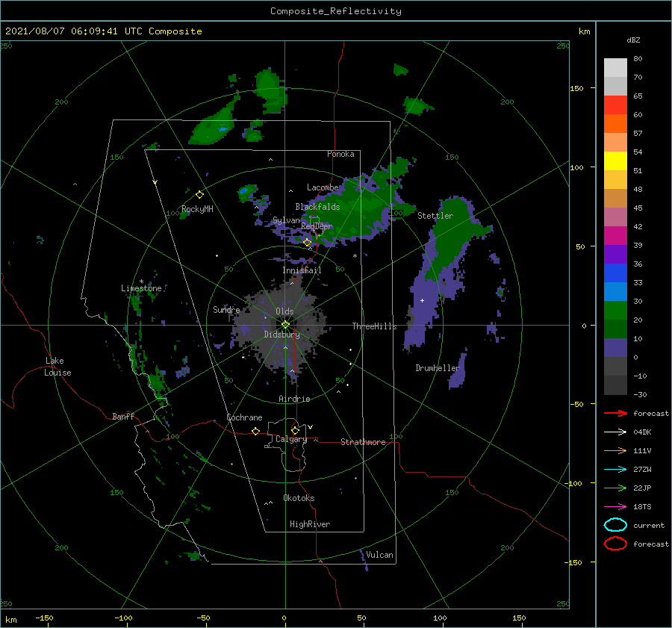Pick the light blue 33-30 dBZ swatch
Image resolution: width=672 pixels, height=628 pixels.
pos(615,292)
